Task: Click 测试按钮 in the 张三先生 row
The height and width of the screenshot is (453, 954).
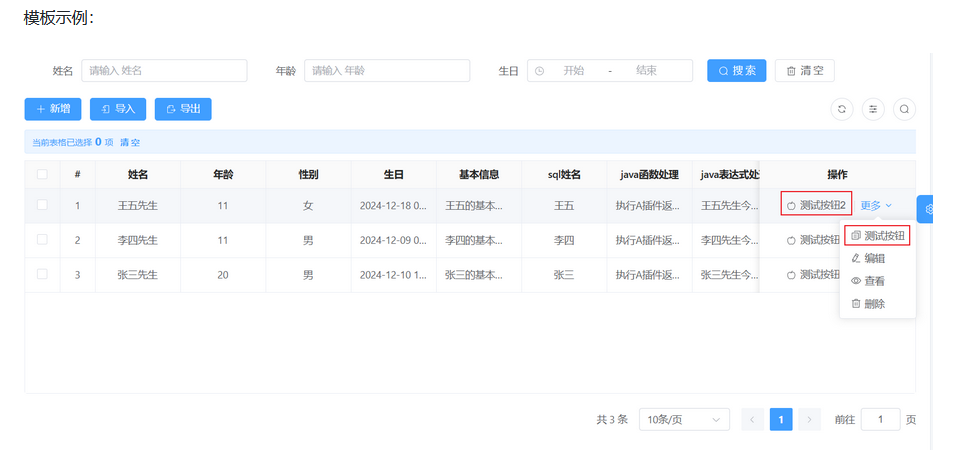Action: [x=813, y=275]
